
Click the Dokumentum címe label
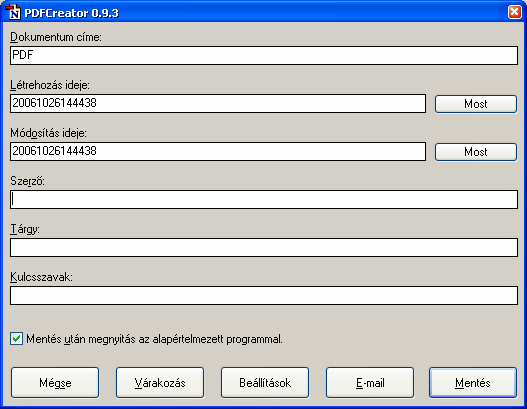click(x=56, y=37)
